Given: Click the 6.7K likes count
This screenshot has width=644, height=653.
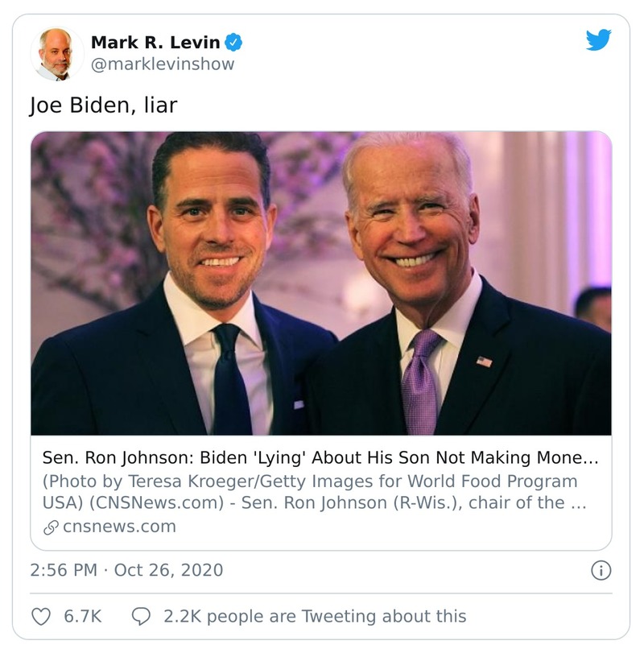Looking at the screenshot, I should [x=82, y=616].
